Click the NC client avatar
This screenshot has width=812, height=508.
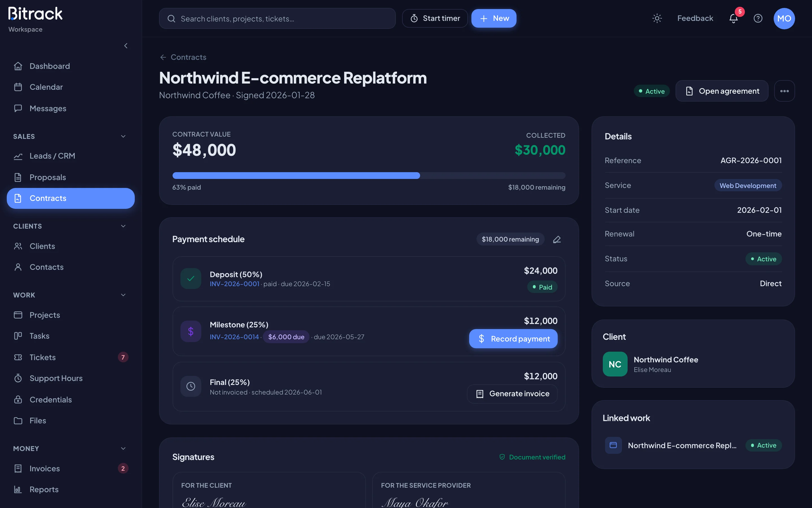pyautogui.click(x=615, y=364)
